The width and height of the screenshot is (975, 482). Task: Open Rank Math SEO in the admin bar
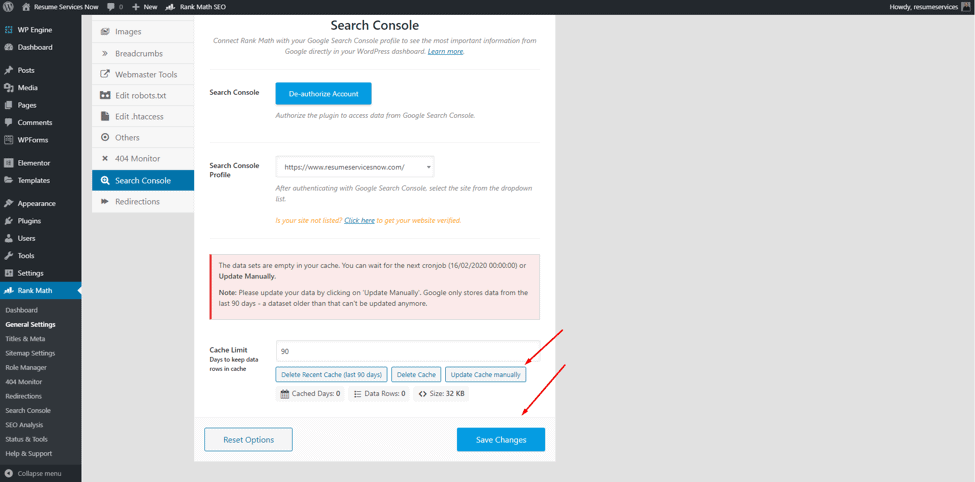195,7
